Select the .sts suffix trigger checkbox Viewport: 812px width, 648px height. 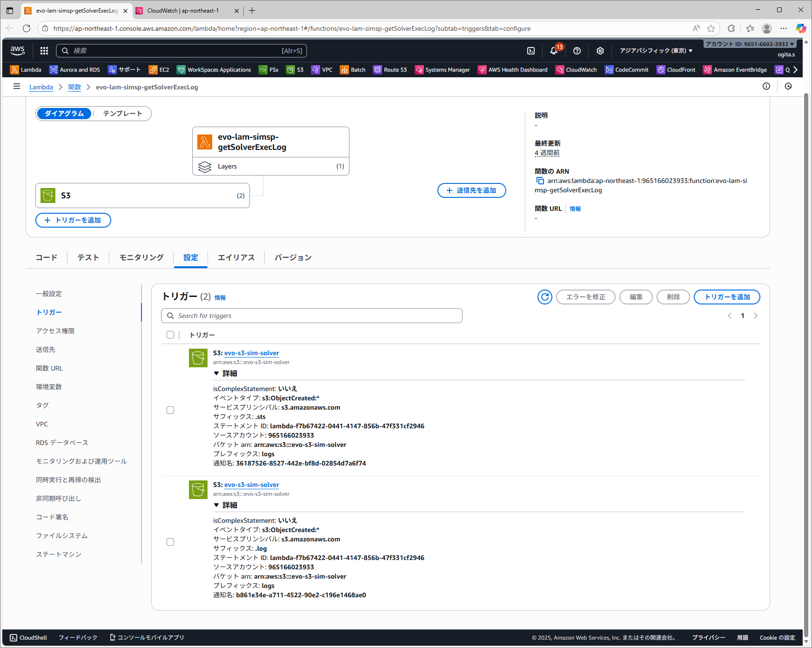[x=170, y=410]
